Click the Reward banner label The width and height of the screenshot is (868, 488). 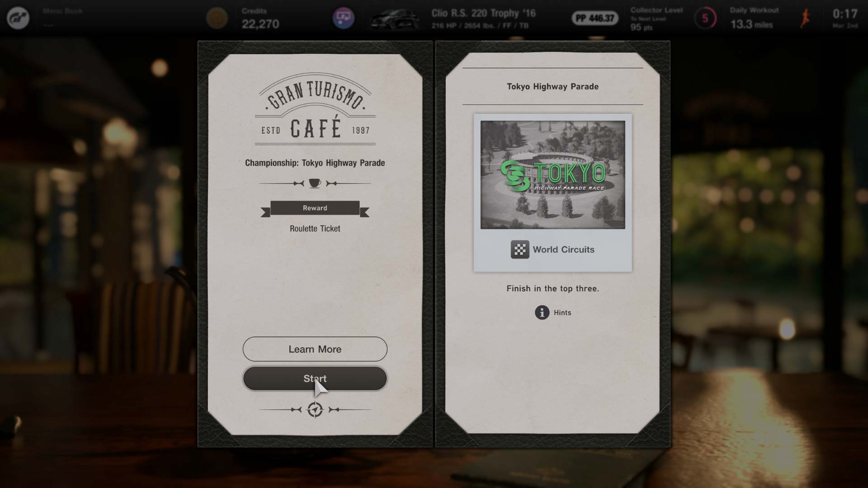click(315, 207)
